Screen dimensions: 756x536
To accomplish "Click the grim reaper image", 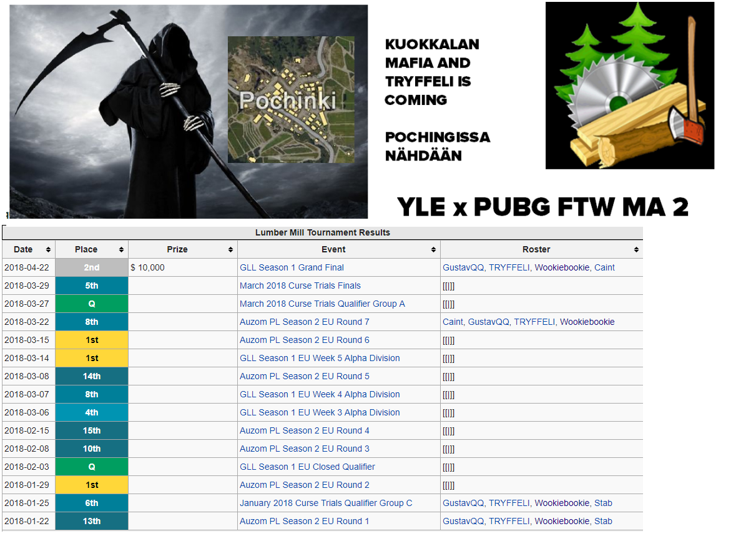I will coord(189,111).
